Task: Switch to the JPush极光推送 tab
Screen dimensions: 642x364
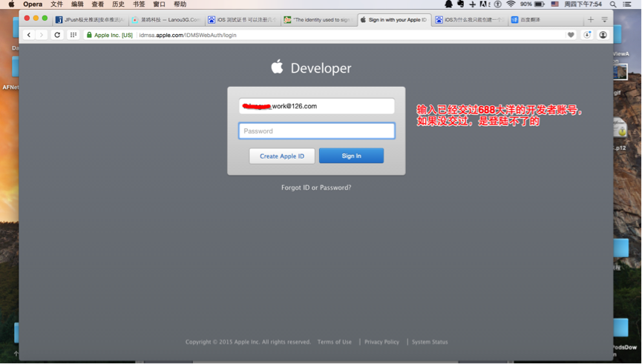Action: pyautogui.click(x=90, y=19)
